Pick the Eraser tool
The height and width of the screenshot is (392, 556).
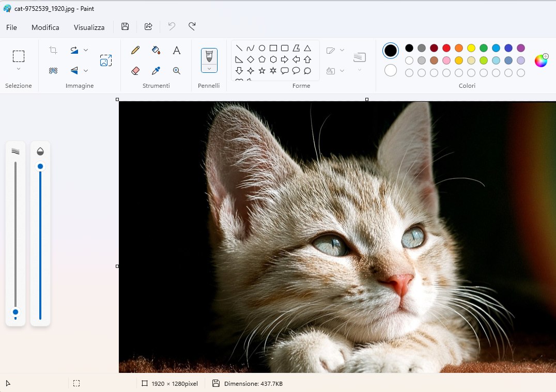tap(134, 71)
